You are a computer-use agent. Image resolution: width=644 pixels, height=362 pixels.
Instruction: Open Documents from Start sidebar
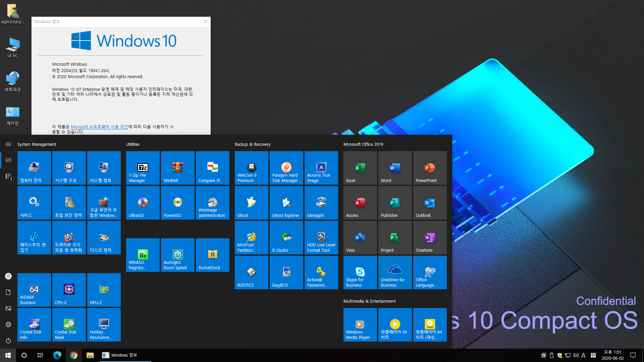pos(8,292)
